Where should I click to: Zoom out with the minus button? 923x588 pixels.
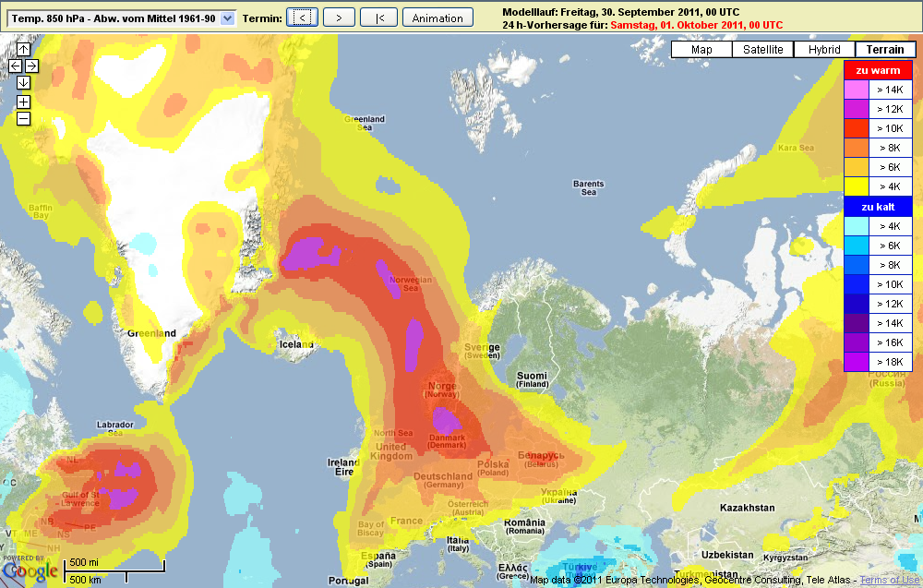[x=23, y=118]
